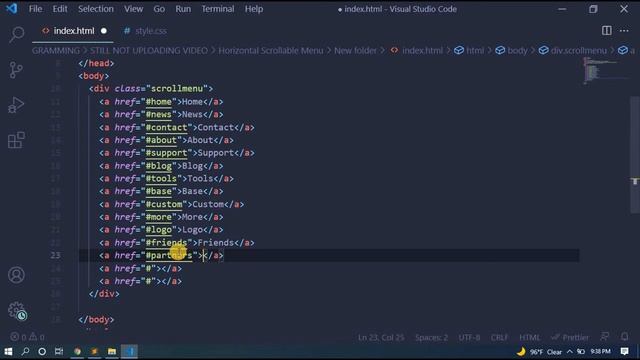
Task: Click the closing </body> tag
Action: tap(96, 320)
